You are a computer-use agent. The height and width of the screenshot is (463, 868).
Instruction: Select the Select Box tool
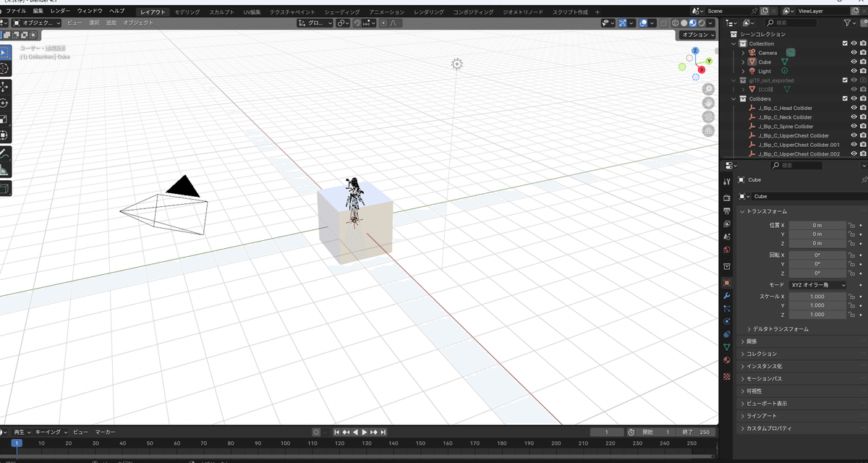coord(4,52)
